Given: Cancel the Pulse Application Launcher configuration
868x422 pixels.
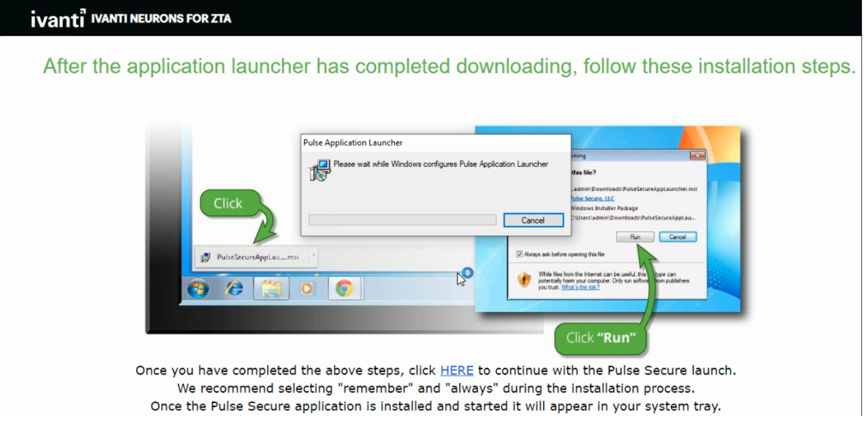Looking at the screenshot, I should 533,220.
